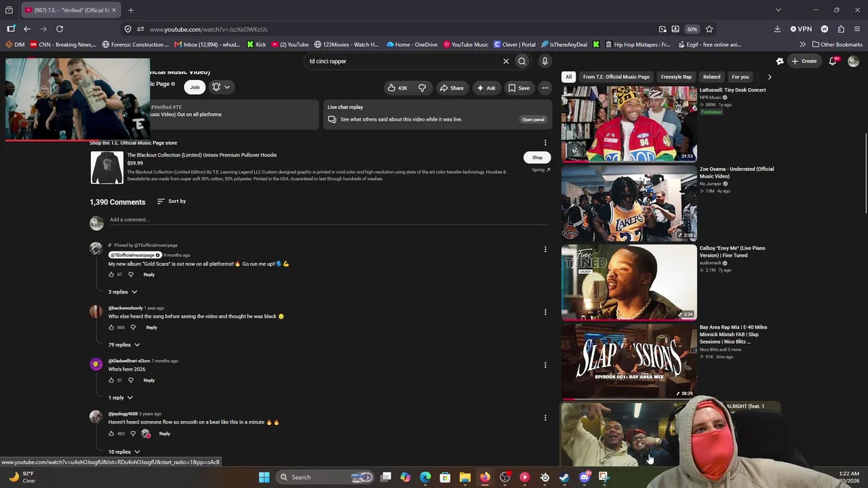The width and height of the screenshot is (868, 488).
Task: Show next filter chips arrow
Action: (x=769, y=77)
